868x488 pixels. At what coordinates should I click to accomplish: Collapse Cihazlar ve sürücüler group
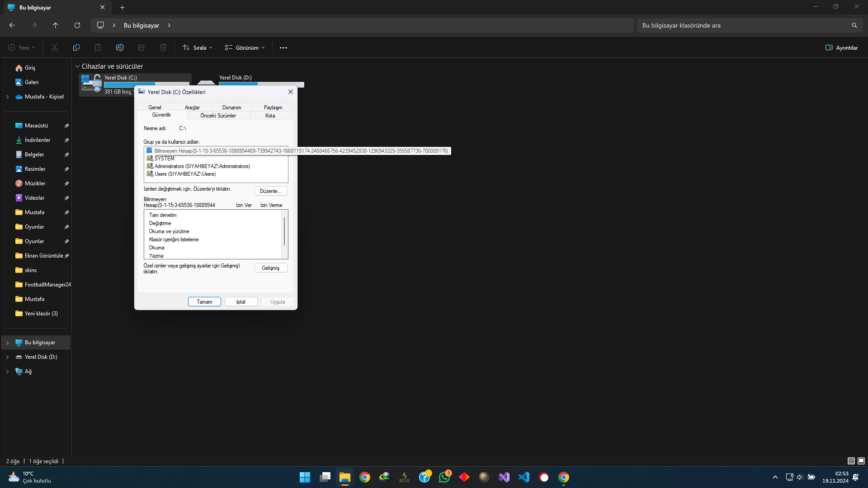click(77, 66)
